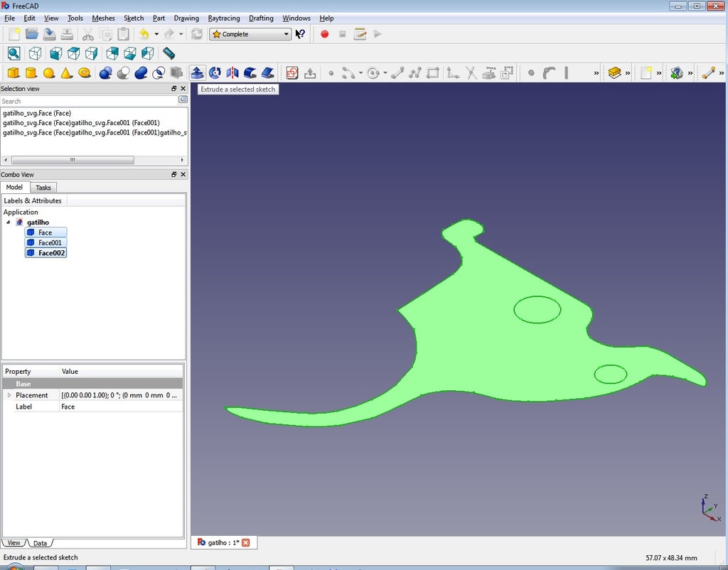
Task: Start macro recording with red button
Action: 325,34
